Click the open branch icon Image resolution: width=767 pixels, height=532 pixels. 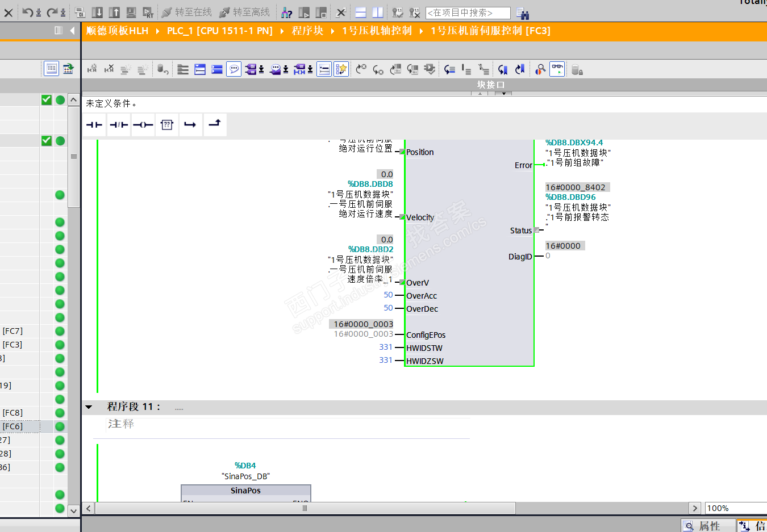pos(190,125)
